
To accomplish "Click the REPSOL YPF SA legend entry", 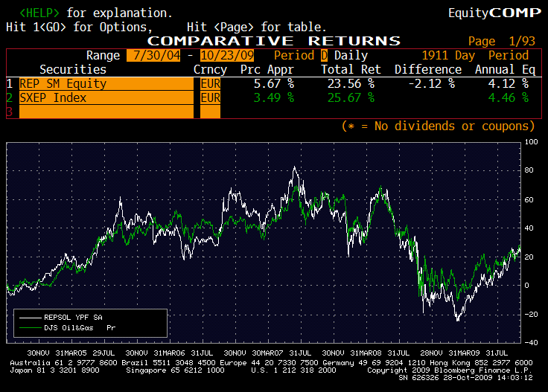I will 73,318.
